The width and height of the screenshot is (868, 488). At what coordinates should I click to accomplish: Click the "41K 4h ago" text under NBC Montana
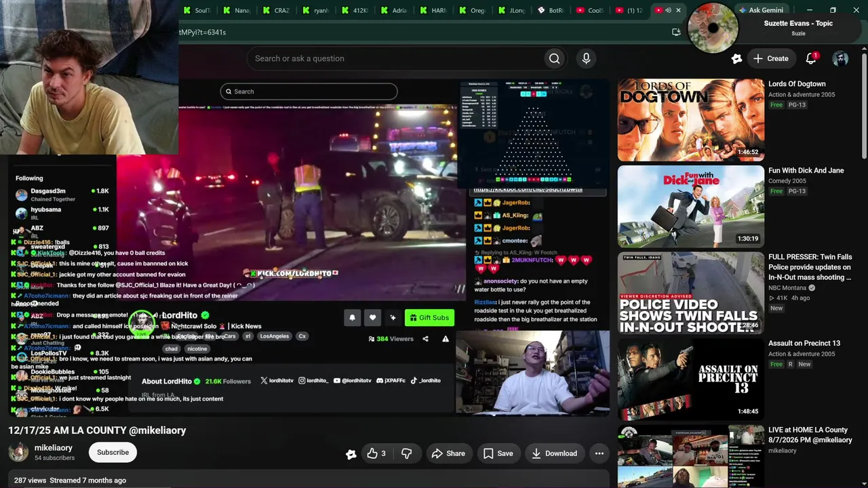coord(789,298)
